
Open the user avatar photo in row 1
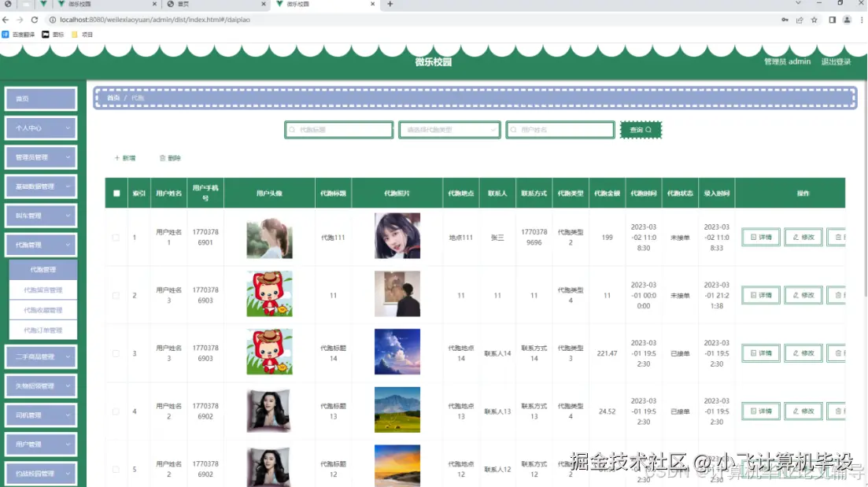click(x=269, y=238)
